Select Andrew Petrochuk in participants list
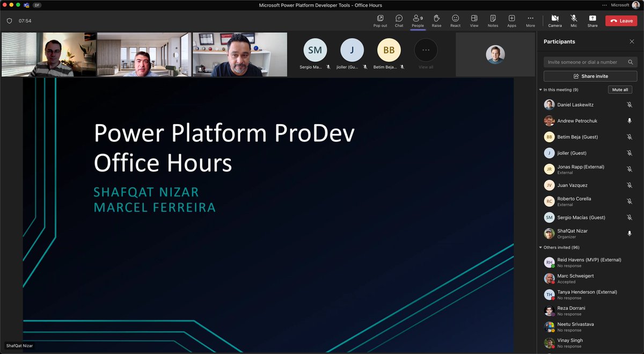Viewport: 644px width, 354px height. click(590, 121)
